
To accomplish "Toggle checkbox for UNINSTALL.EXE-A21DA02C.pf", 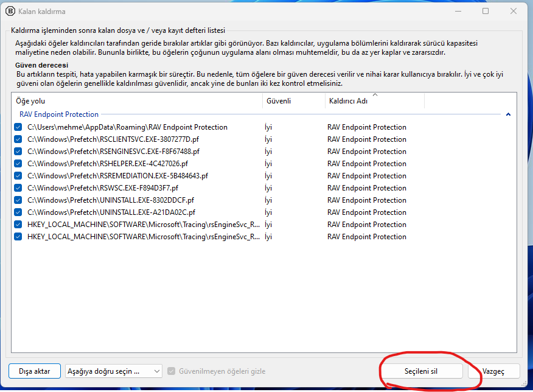I will click(x=18, y=212).
